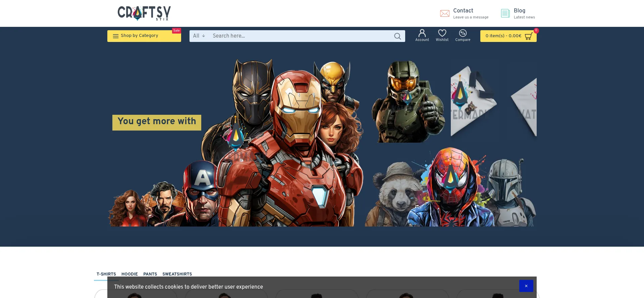Screen dimensions: 644x298
Task: Click the 'You get more with' banner text
Action: click(157, 121)
